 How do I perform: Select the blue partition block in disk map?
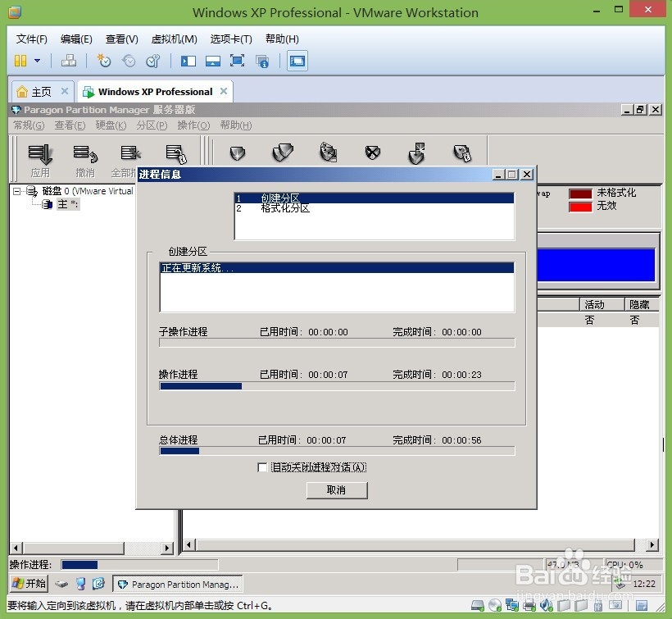[596, 265]
